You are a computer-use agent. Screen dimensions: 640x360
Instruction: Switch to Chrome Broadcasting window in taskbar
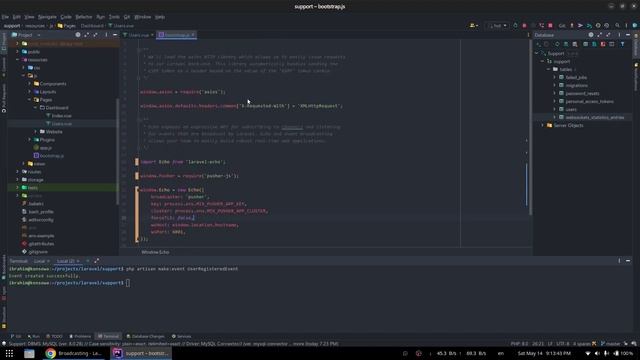75,353
